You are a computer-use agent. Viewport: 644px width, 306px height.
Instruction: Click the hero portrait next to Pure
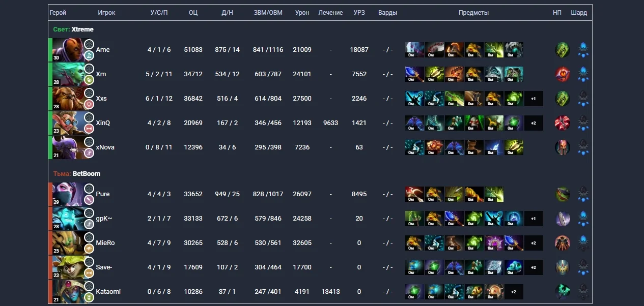(67, 194)
